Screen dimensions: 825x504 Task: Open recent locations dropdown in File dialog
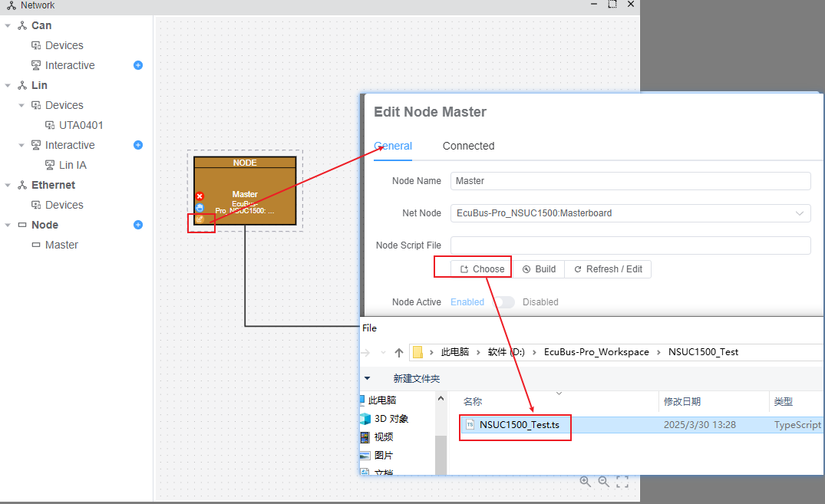pyautogui.click(x=383, y=352)
